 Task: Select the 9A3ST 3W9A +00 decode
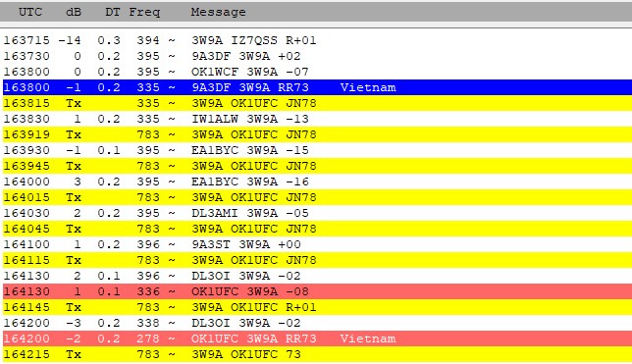[317, 244]
